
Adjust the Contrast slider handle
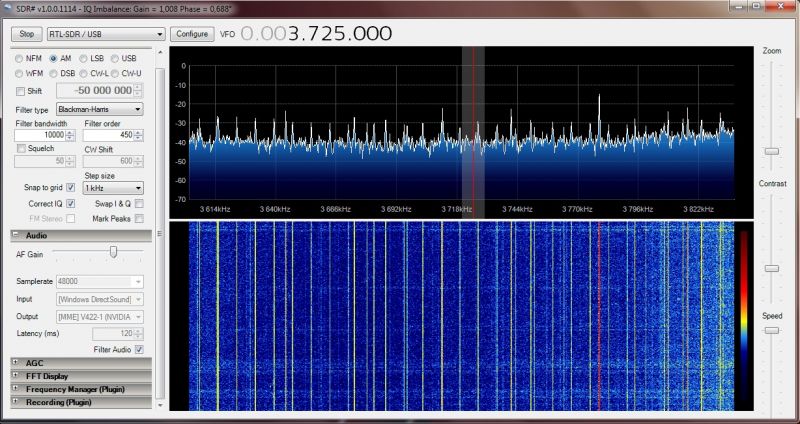(x=771, y=268)
